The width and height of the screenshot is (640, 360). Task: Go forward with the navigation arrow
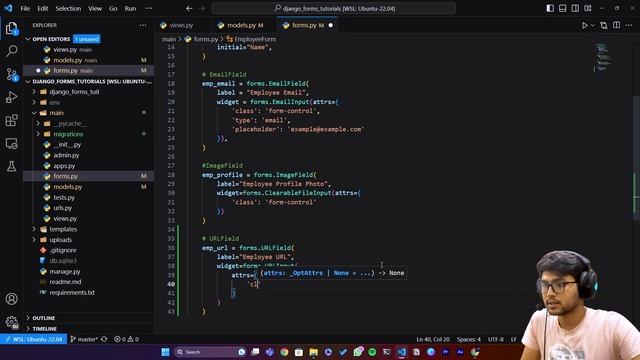coord(202,8)
